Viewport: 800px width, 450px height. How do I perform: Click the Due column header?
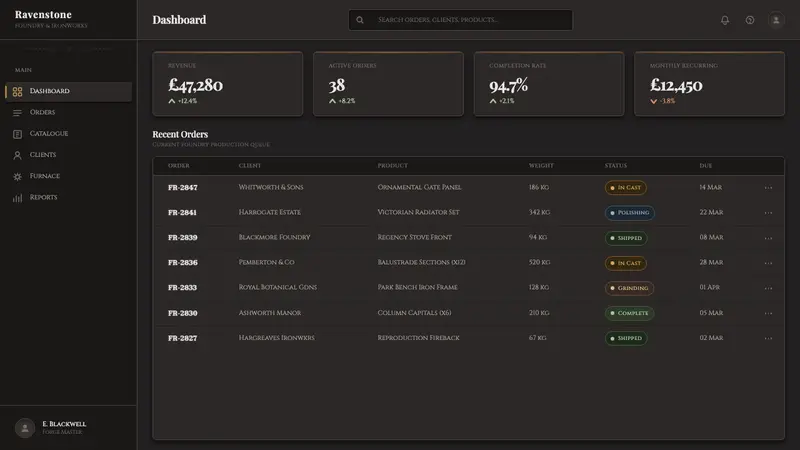click(x=706, y=166)
